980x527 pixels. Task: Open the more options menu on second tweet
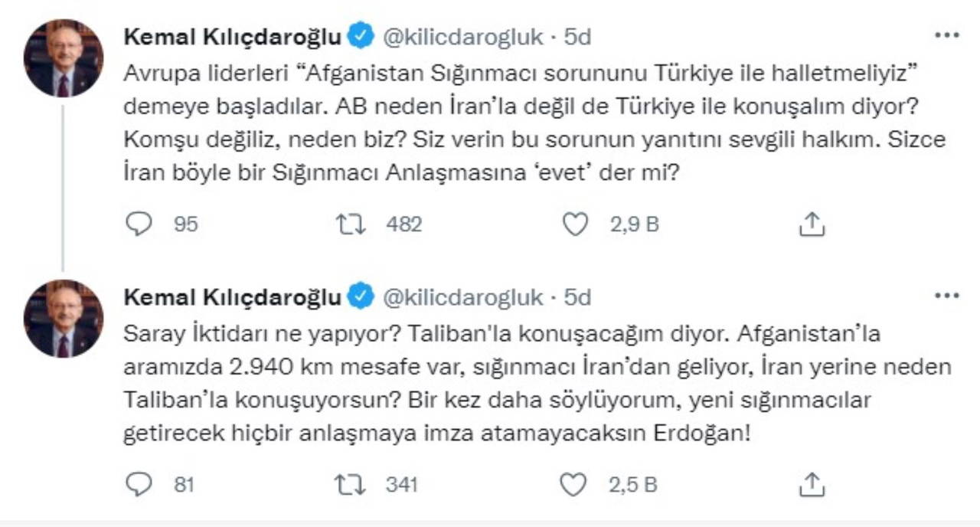click(947, 296)
